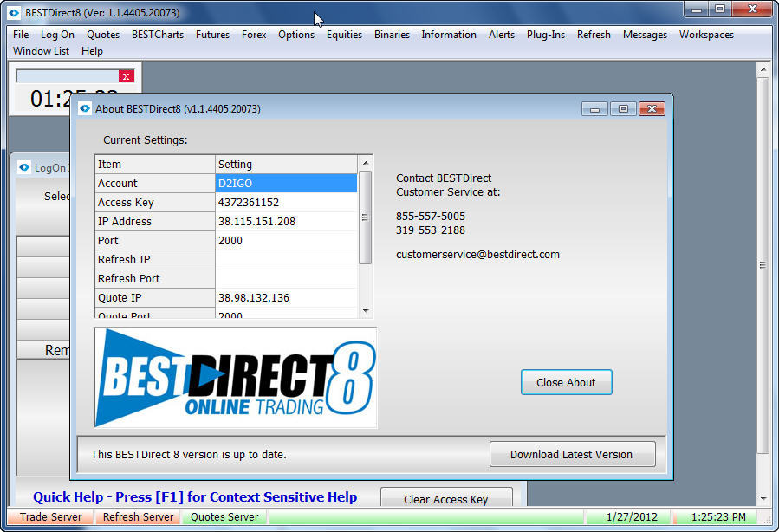Open the Help menu
This screenshot has width=779, height=532.
tap(92, 51)
